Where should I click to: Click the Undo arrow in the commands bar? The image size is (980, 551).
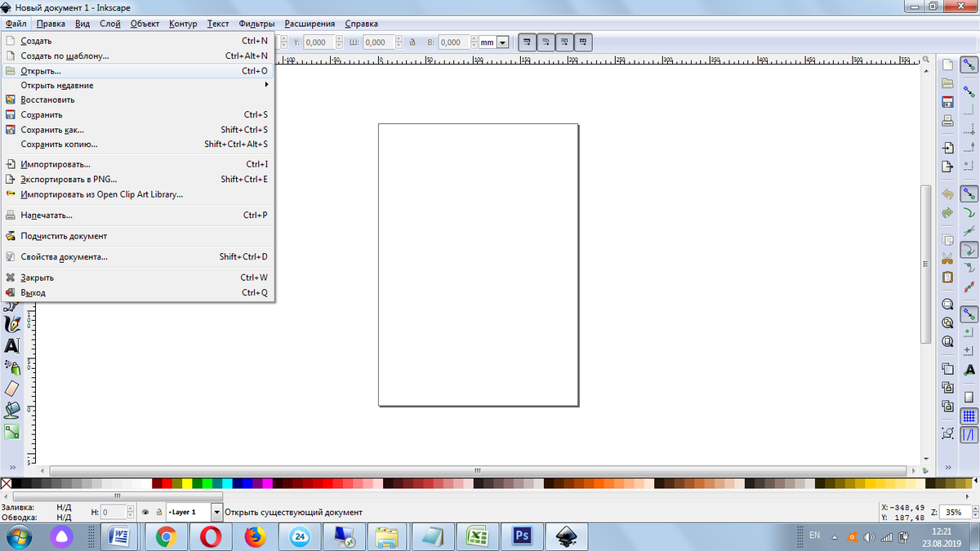947,194
